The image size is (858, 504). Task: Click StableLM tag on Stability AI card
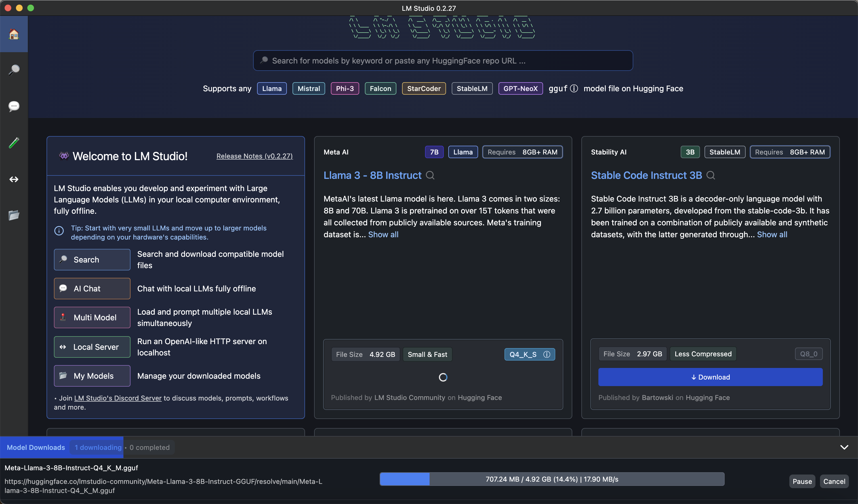point(725,152)
